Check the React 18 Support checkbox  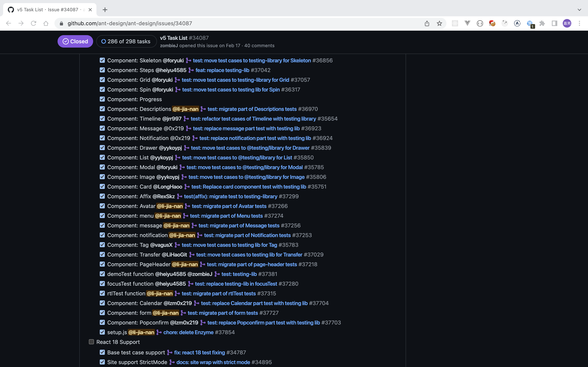click(x=91, y=342)
